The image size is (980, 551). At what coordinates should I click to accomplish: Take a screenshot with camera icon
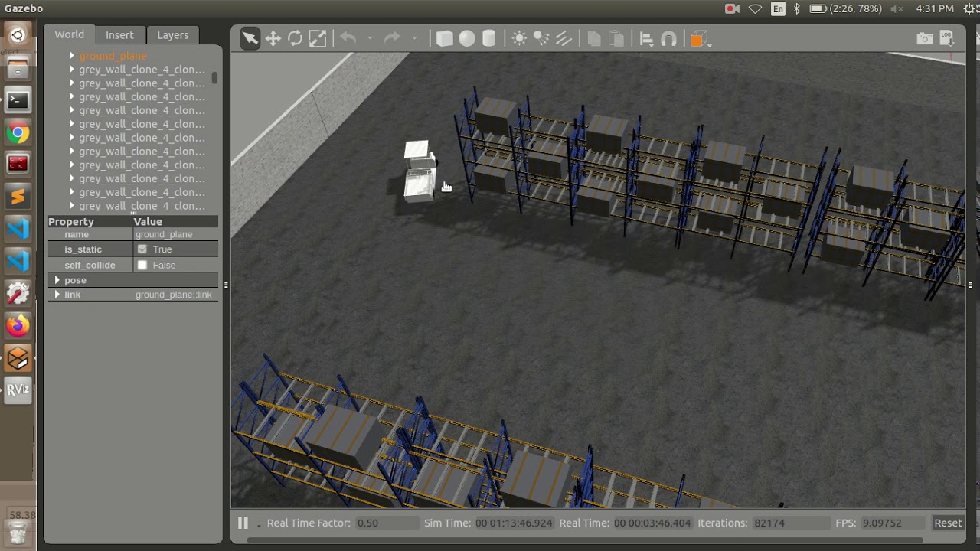[925, 38]
